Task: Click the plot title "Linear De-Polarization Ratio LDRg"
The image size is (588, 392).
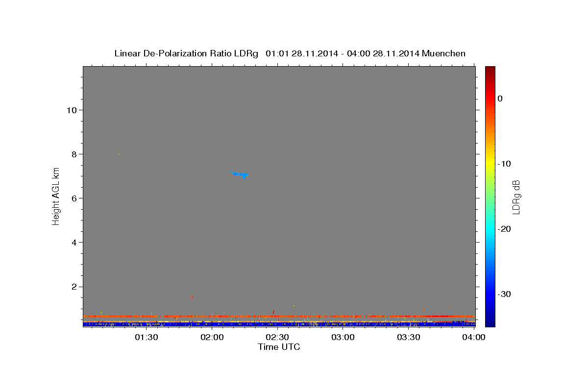Action: (186, 53)
